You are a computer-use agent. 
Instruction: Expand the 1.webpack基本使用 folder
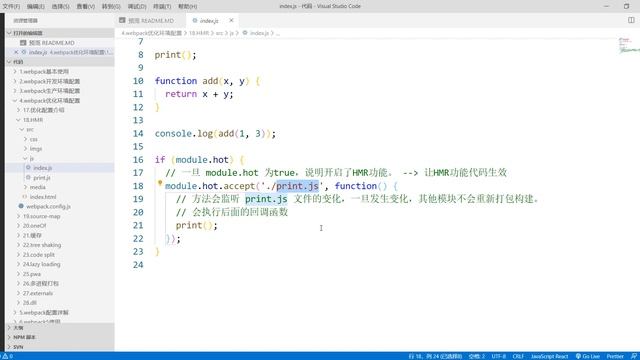pyautogui.click(x=60, y=72)
